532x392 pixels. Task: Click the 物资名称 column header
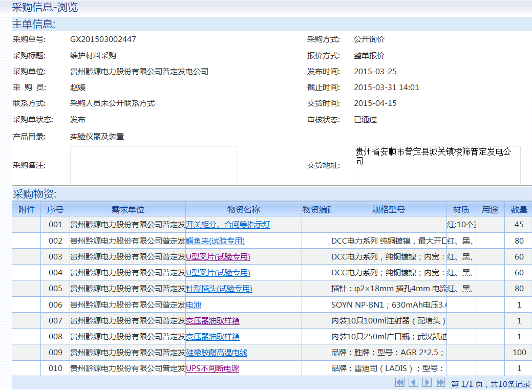coord(244,209)
